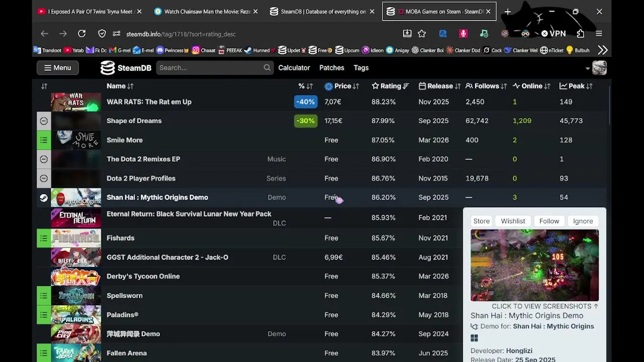
Task: Sort table by the Online column
Action: (x=532, y=86)
